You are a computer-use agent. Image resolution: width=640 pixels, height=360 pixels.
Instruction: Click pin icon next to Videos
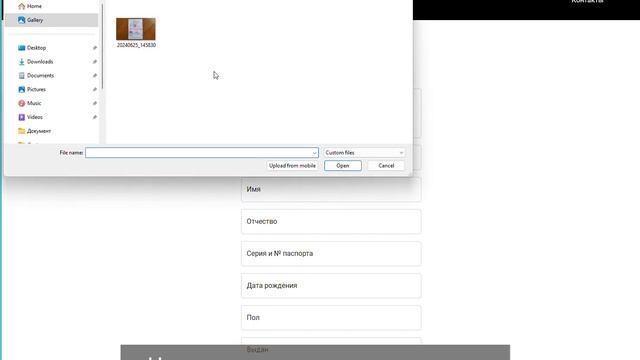95,117
